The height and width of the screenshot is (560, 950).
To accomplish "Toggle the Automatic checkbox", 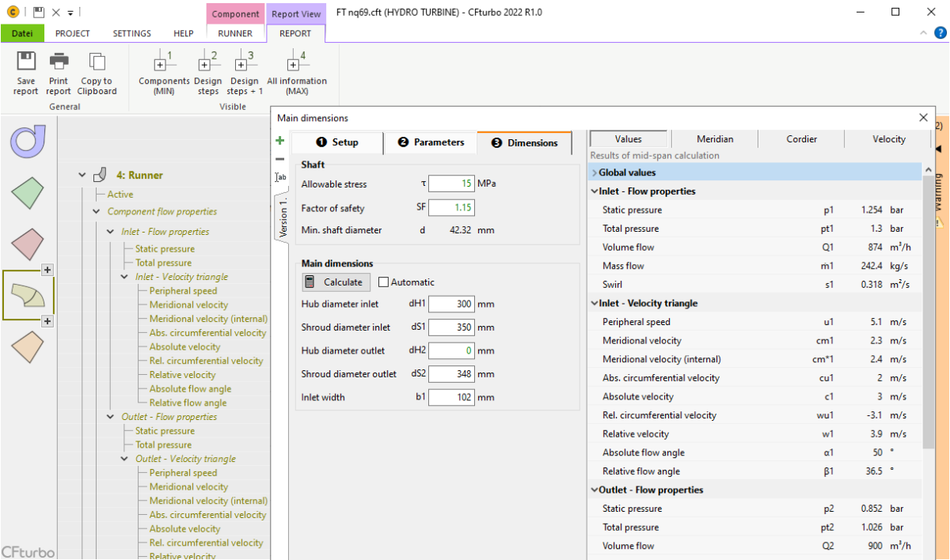I will click(384, 282).
